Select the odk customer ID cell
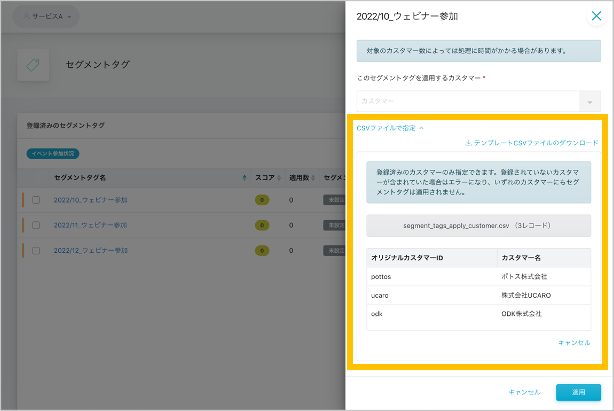 pyautogui.click(x=376, y=314)
